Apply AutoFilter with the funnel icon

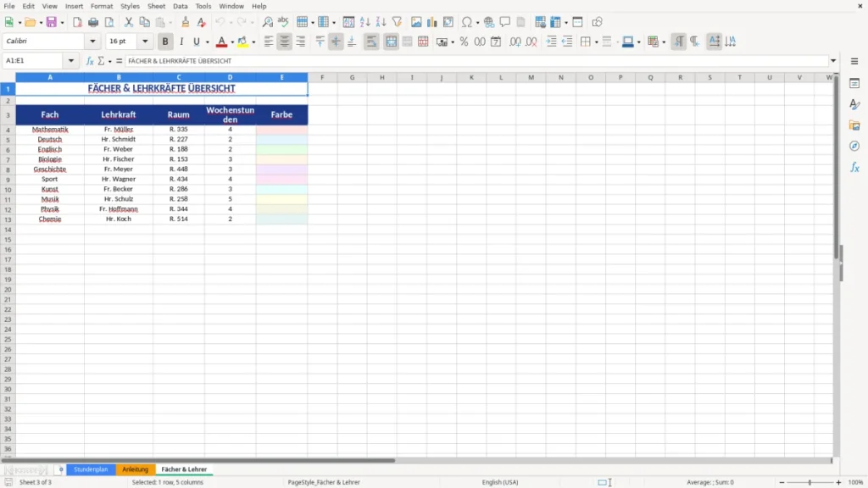click(x=397, y=22)
